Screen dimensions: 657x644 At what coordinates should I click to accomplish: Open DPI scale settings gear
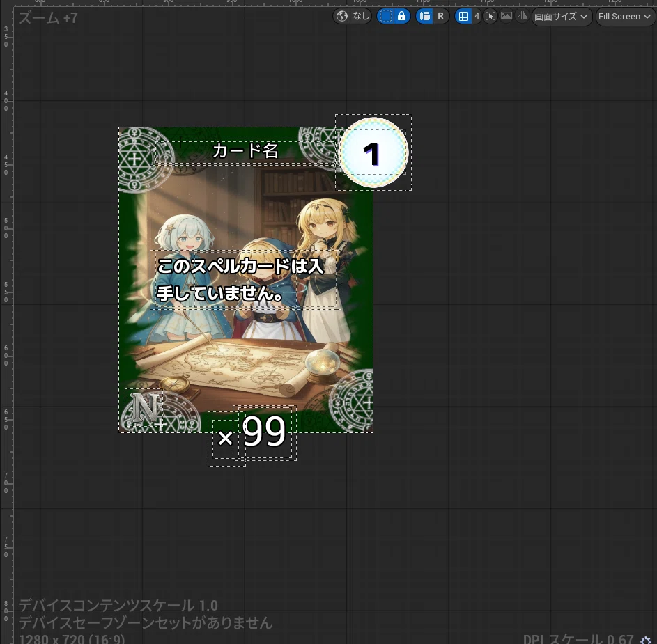coord(646,639)
